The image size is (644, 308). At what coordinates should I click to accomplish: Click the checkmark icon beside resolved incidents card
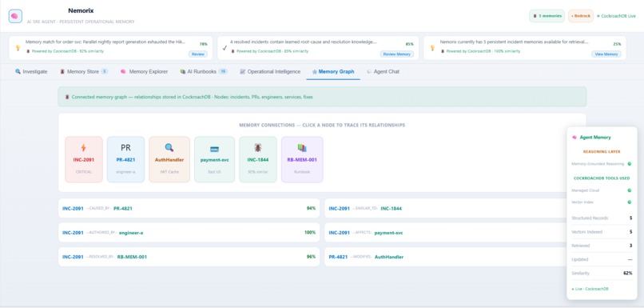point(225,48)
